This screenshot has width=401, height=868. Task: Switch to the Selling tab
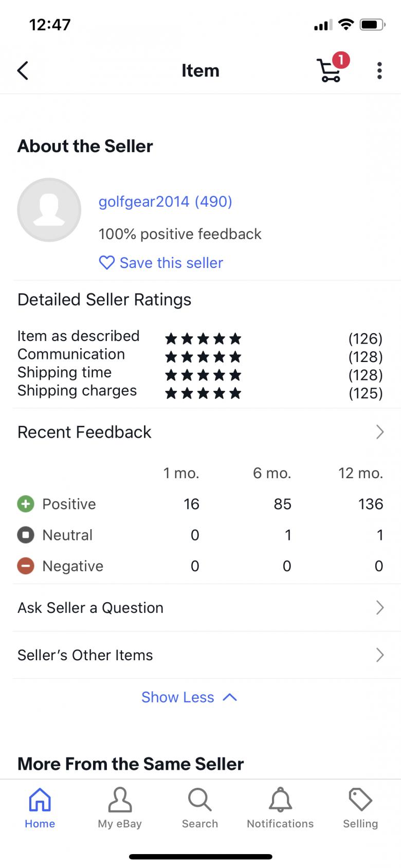pyautogui.click(x=360, y=808)
